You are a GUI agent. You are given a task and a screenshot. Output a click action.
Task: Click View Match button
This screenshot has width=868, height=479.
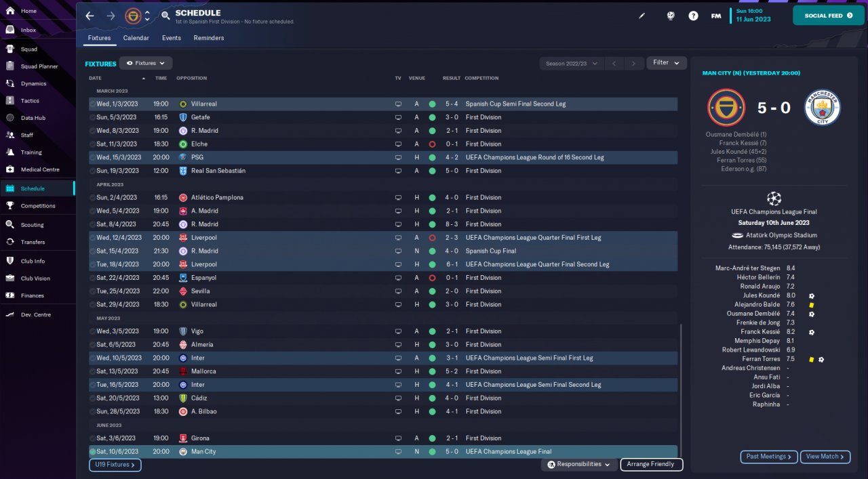coord(825,457)
